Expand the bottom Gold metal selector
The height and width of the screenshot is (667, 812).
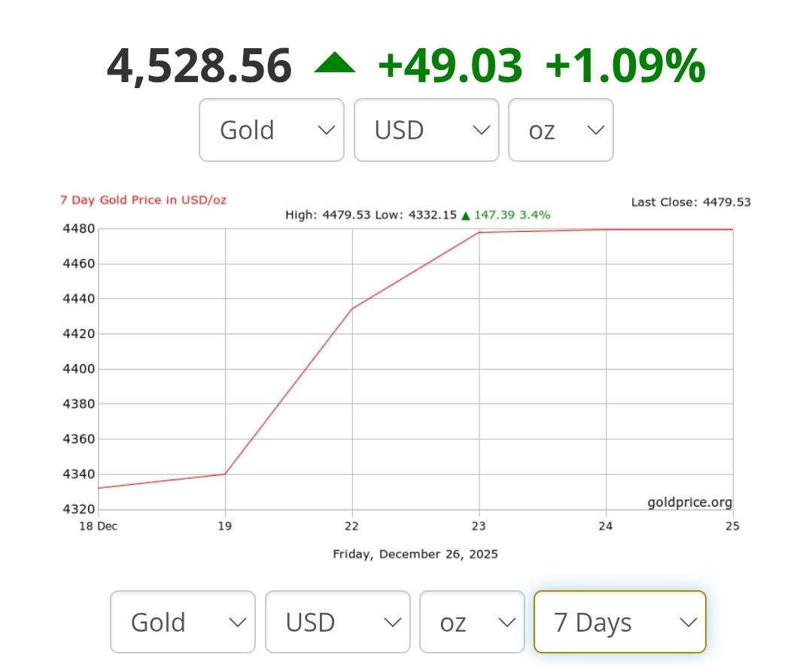coord(182,622)
